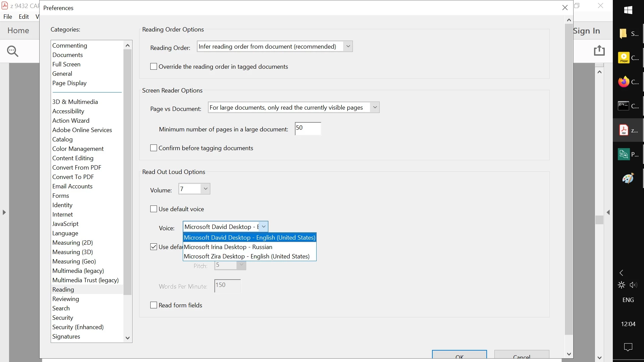Viewport: 644px width, 362px height.
Task: Enable Read form fields checkbox
Action: (x=154, y=305)
